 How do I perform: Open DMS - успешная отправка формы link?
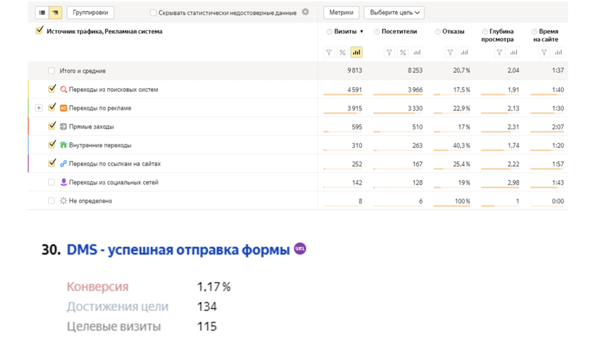[x=178, y=250]
